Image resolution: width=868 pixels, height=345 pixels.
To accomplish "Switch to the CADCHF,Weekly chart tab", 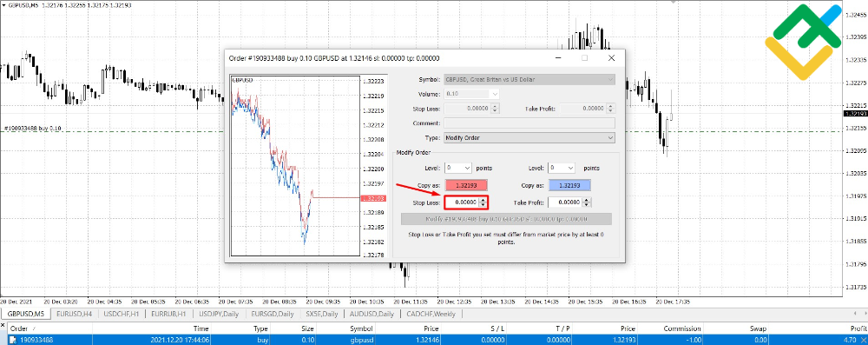I will [x=431, y=314].
